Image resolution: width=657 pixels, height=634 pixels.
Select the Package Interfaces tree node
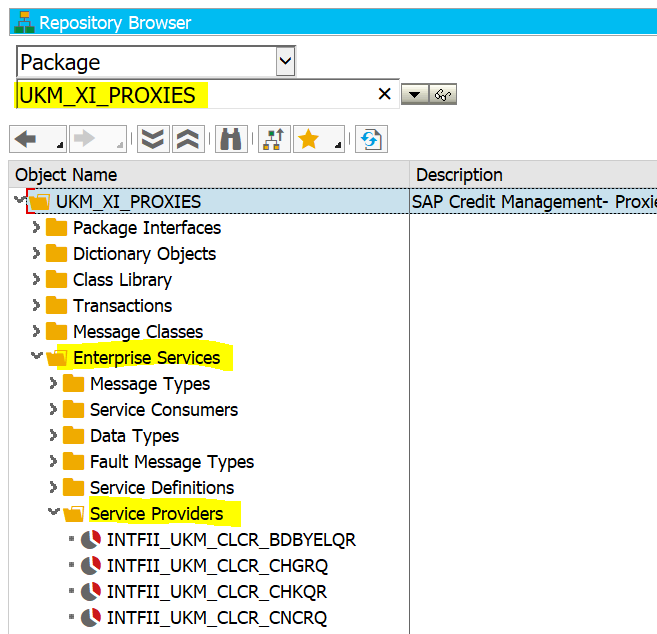click(147, 228)
